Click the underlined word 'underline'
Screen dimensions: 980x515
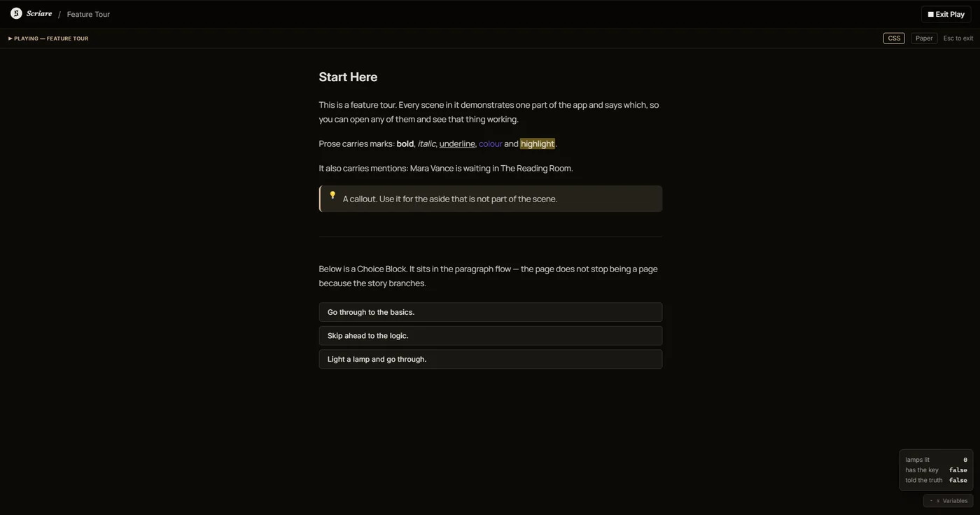click(457, 143)
